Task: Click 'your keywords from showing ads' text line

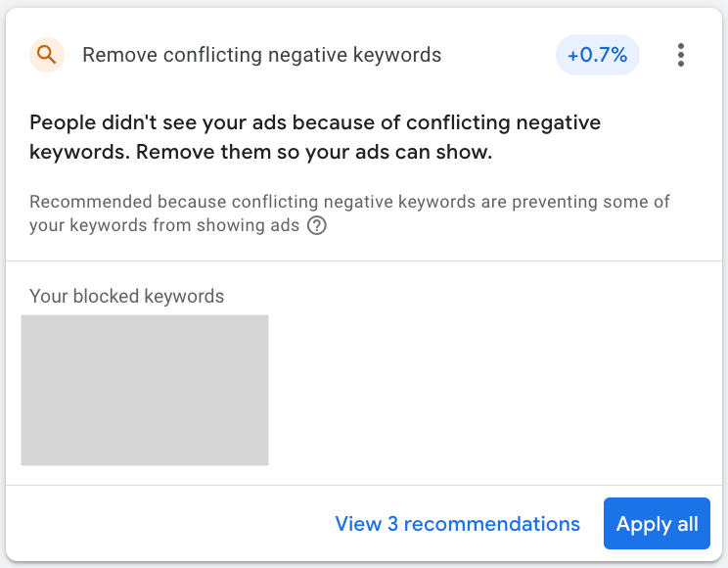Action: click(x=166, y=226)
